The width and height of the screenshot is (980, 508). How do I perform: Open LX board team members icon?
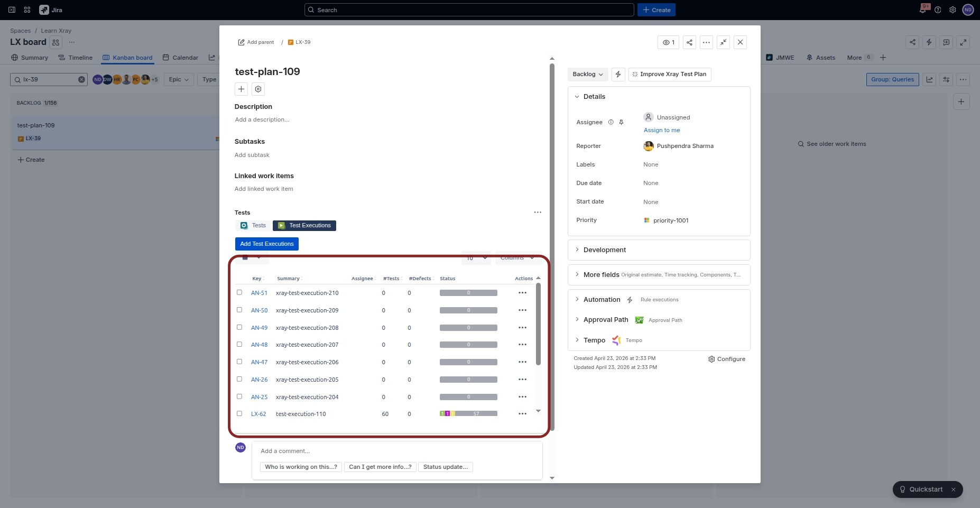pos(56,42)
